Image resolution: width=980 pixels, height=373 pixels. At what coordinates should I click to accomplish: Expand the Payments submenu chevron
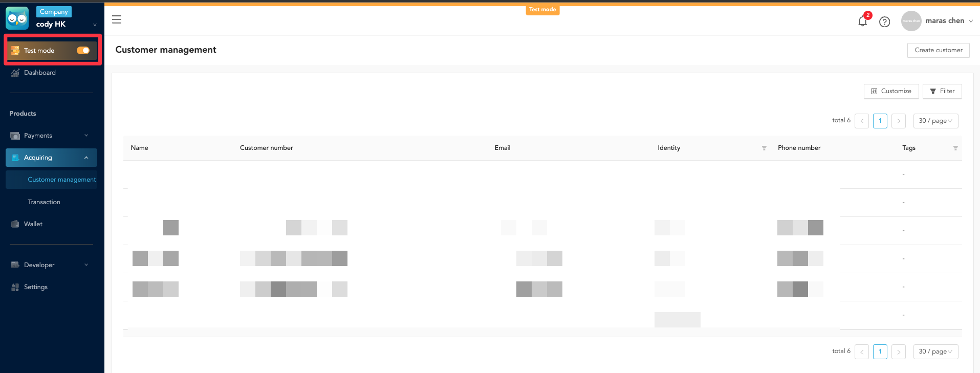(x=86, y=136)
